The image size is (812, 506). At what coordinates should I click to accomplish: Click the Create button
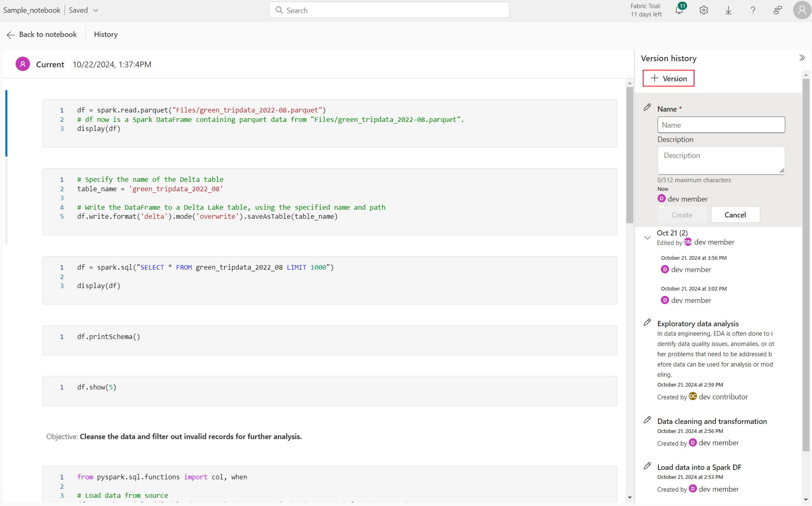coord(682,215)
